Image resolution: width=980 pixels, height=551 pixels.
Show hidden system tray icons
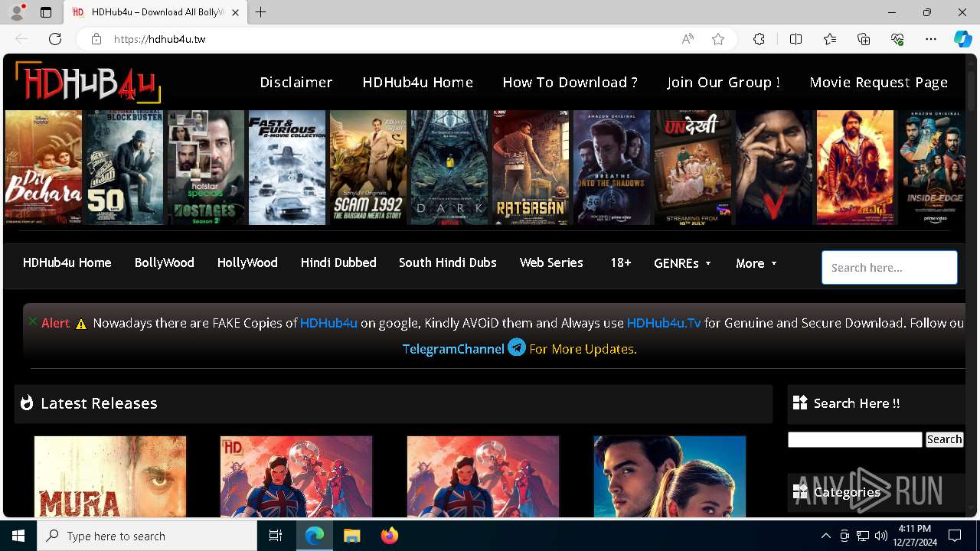825,536
